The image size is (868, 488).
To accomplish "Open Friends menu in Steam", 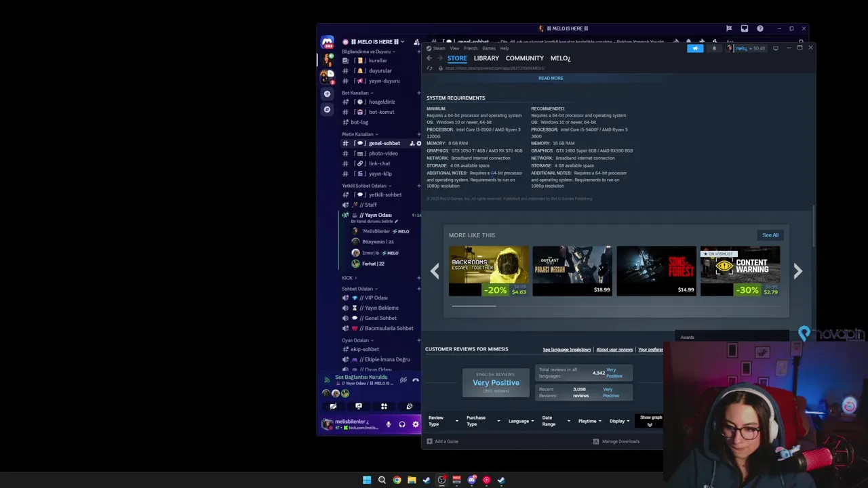I will [471, 48].
